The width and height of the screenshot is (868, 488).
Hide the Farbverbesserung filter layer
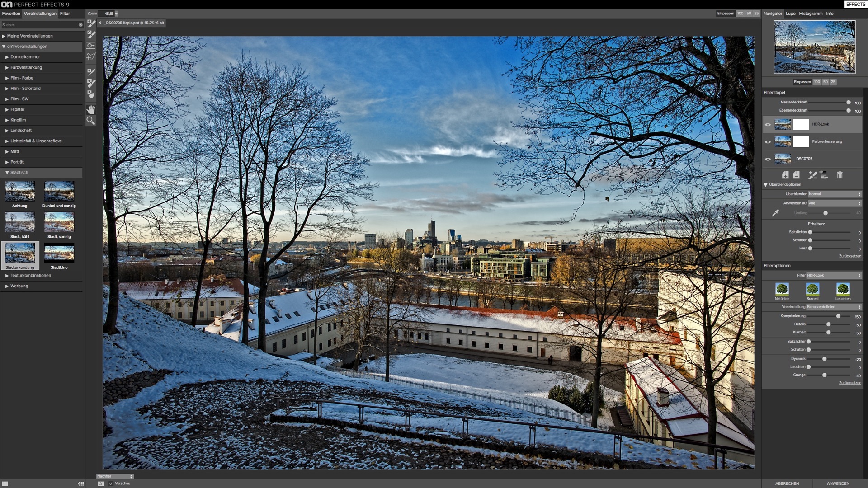(768, 142)
